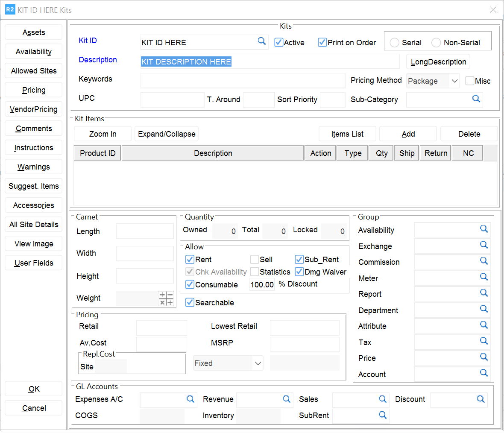Click the Department lookup magnifier icon
Screen dimensions: 504x433
coord(483,309)
